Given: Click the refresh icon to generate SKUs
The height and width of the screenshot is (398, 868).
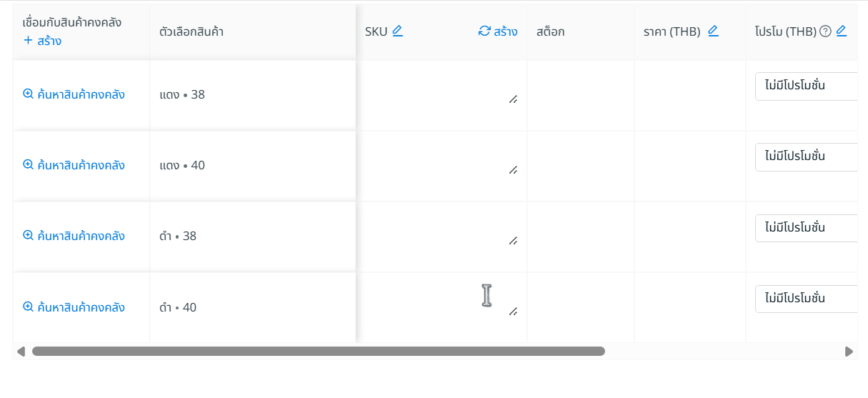Looking at the screenshot, I should coord(484,31).
